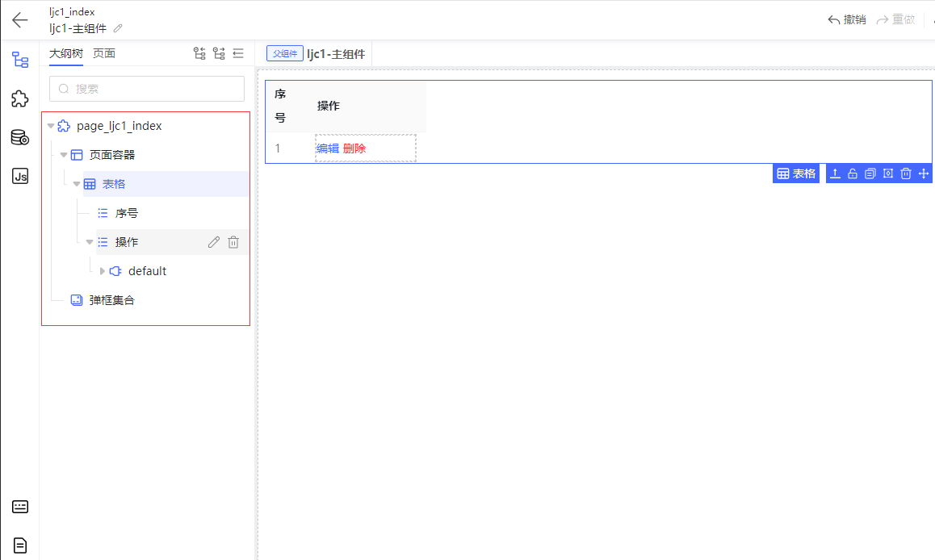The height and width of the screenshot is (560, 935).
Task: Click the copy icon in the 表格 toolbar
Action: [x=870, y=173]
